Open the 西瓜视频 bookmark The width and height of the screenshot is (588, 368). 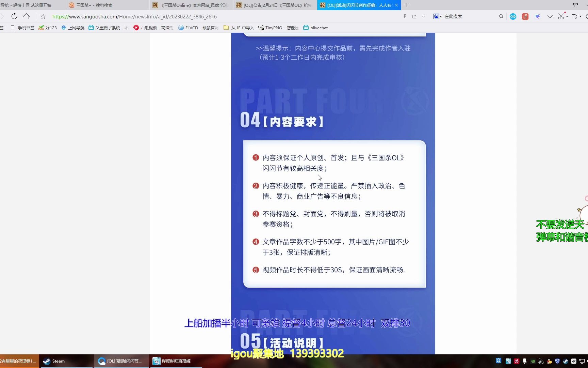point(153,28)
